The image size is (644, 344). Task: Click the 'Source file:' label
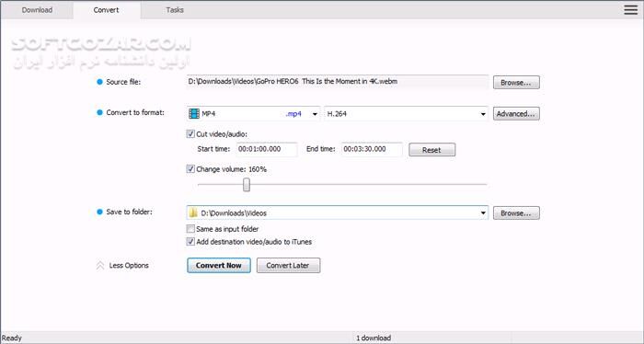(123, 82)
